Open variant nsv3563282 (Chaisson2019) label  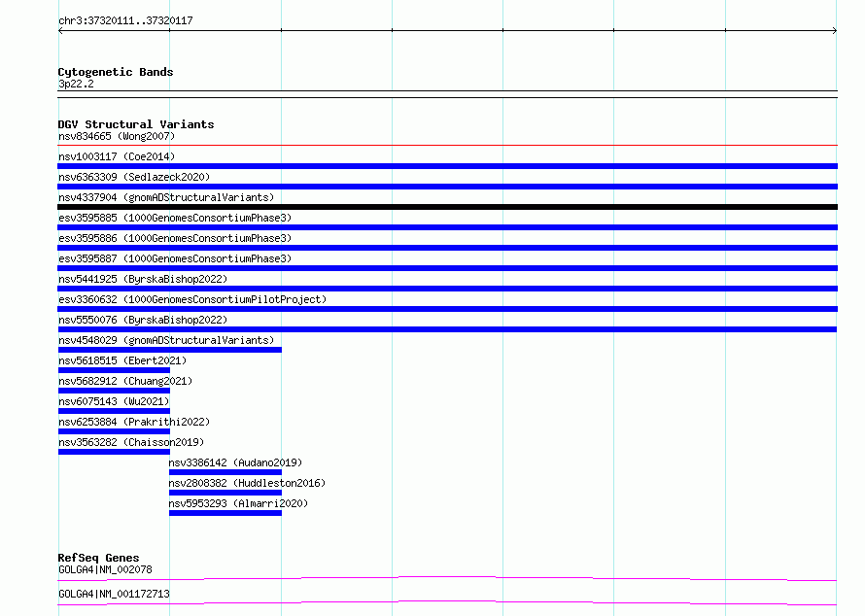coord(131,442)
